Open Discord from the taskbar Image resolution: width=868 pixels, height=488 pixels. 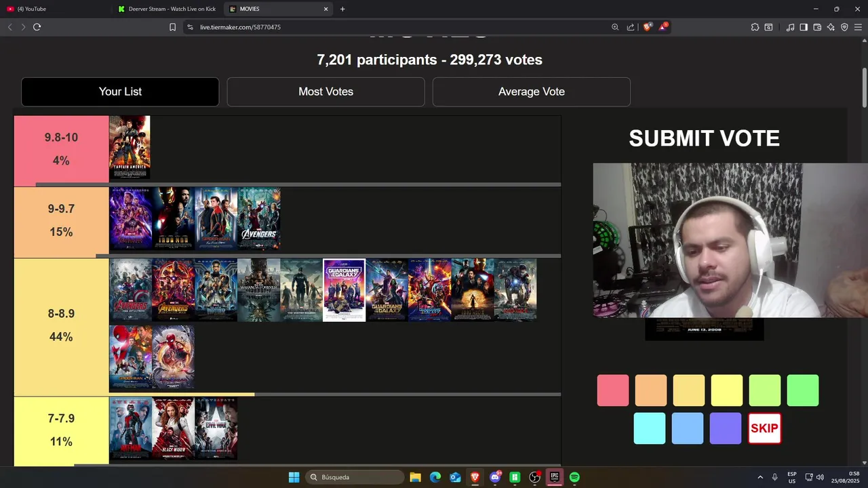click(x=495, y=477)
